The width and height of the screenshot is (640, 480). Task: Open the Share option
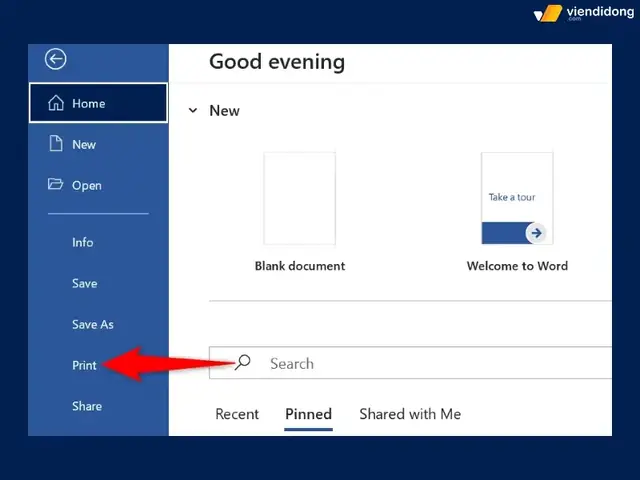(x=87, y=406)
